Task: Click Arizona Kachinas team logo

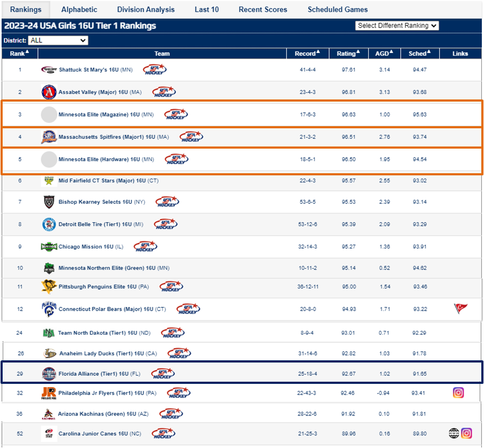Action: tap(48, 414)
